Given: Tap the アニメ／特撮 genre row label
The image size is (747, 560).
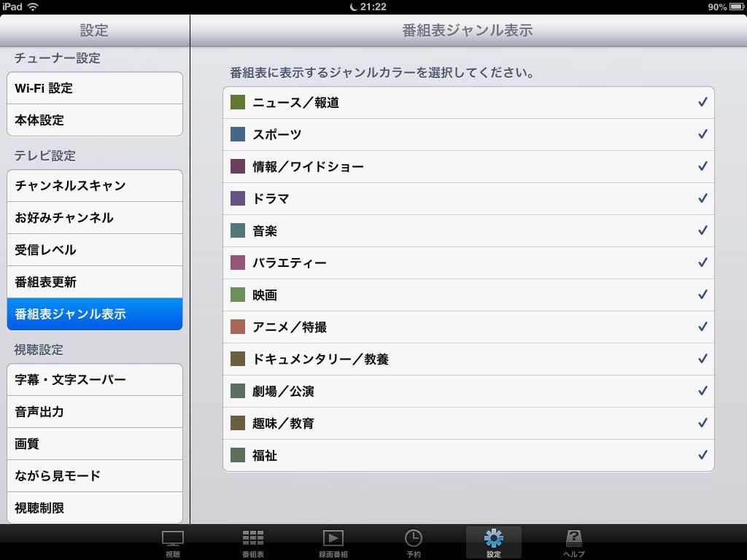Looking at the screenshot, I should 290,327.
